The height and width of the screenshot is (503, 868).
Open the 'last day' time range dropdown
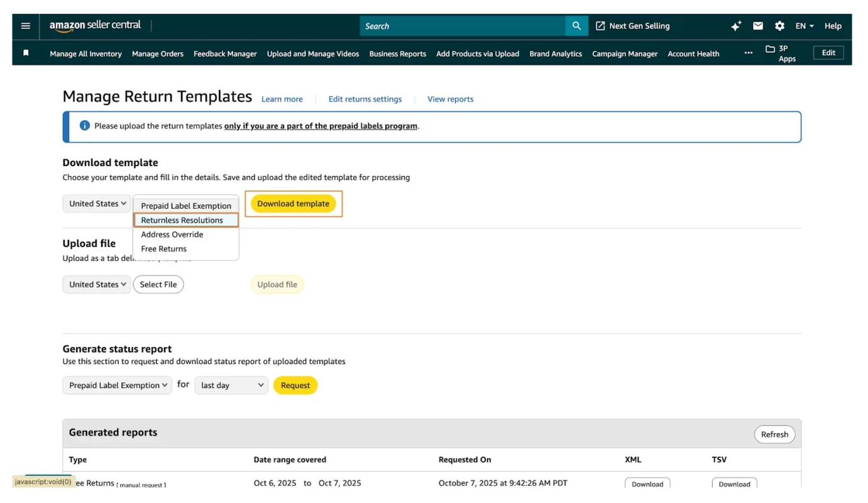coord(231,385)
